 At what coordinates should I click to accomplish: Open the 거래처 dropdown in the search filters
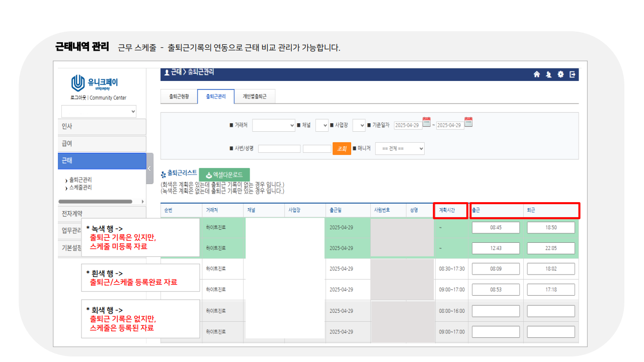coord(273,125)
